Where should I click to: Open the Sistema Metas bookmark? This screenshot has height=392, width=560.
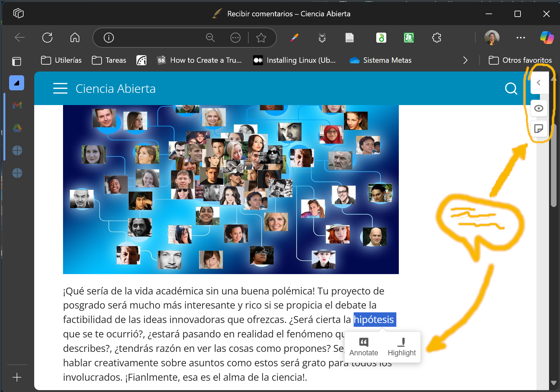380,60
